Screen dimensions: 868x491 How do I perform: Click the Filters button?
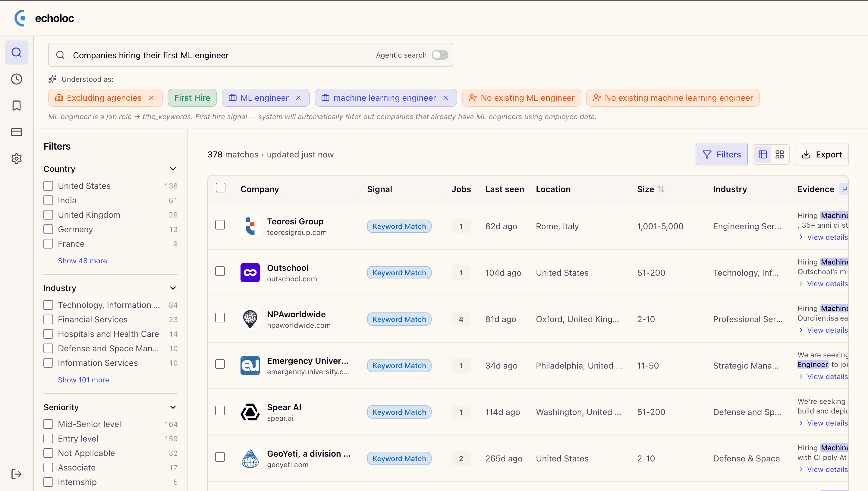click(722, 154)
